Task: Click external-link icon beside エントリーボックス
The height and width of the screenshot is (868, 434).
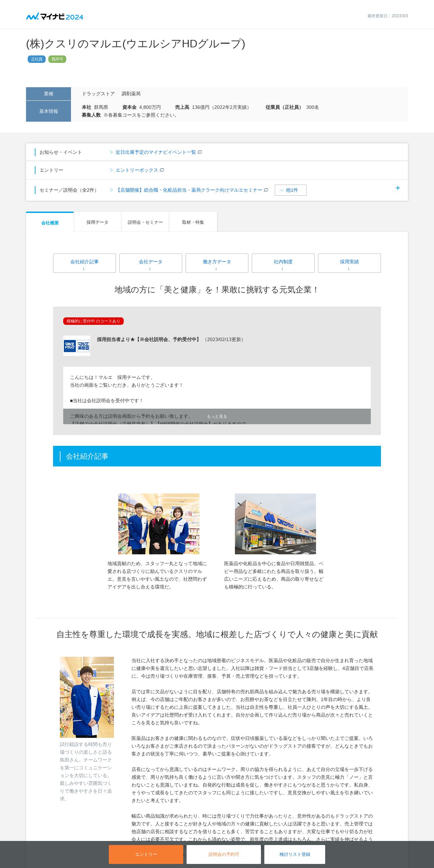Action: 162,170
